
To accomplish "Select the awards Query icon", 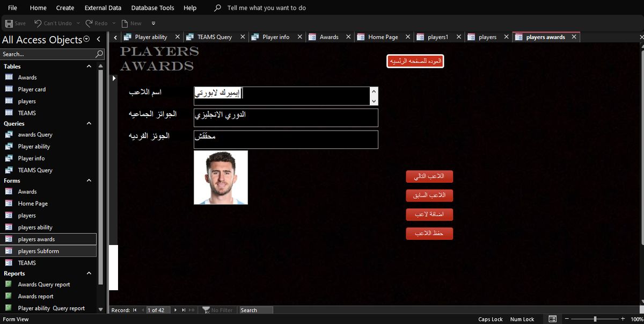I will coord(9,134).
